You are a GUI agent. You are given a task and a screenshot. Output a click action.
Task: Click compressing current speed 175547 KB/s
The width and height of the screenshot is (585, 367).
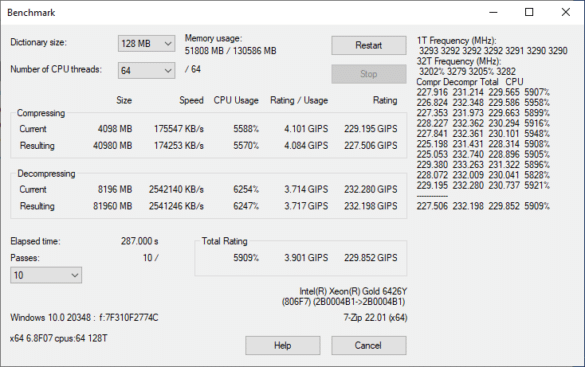(x=179, y=129)
